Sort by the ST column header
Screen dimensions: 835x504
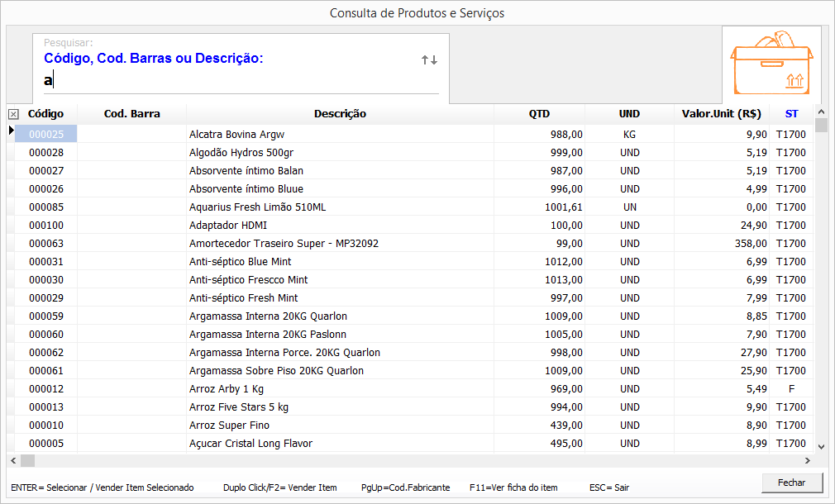coord(791,114)
